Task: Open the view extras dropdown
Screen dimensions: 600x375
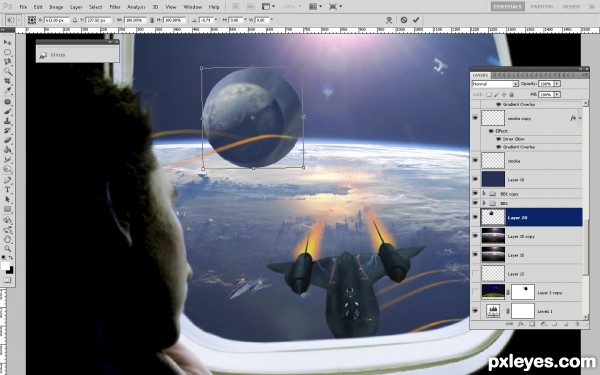Action: (269, 7)
